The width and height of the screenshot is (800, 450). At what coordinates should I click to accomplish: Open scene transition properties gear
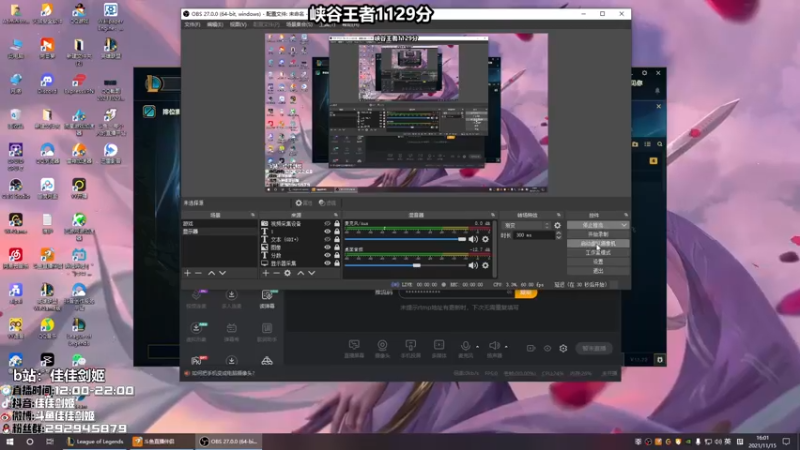point(557,225)
